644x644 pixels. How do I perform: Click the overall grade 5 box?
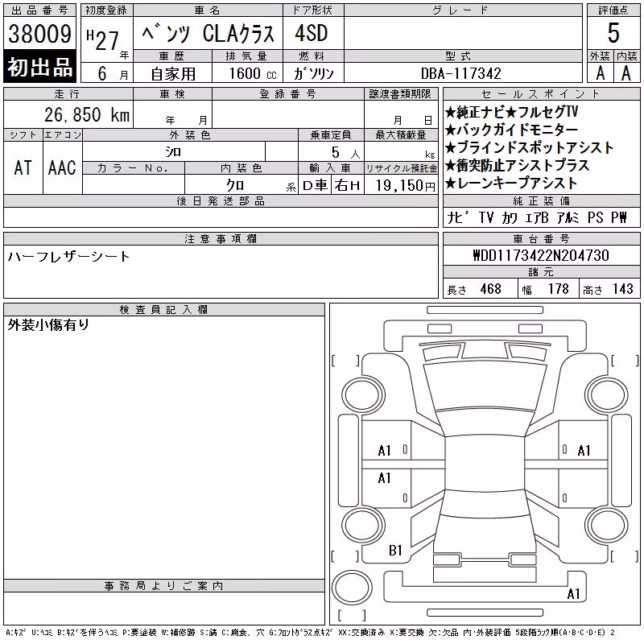(613, 33)
